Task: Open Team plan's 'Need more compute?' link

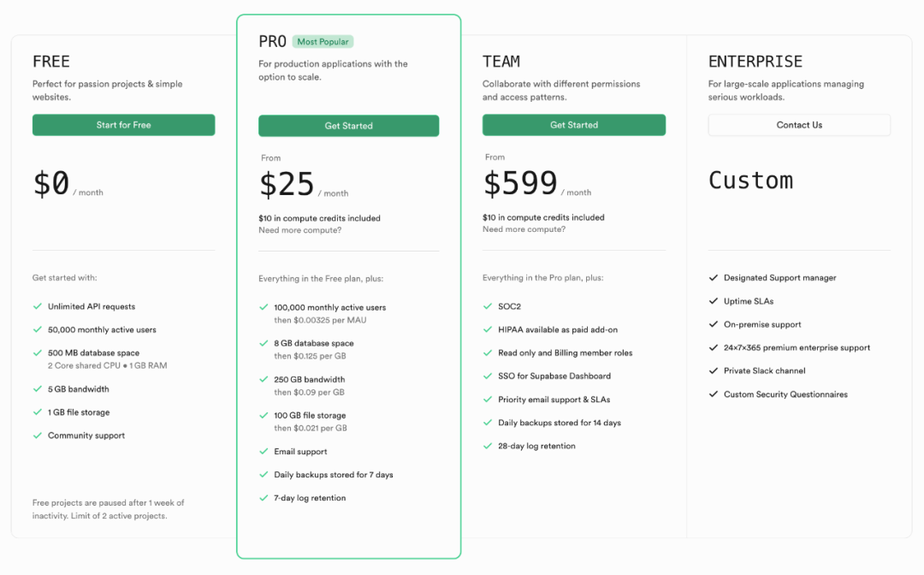Action: pos(524,229)
